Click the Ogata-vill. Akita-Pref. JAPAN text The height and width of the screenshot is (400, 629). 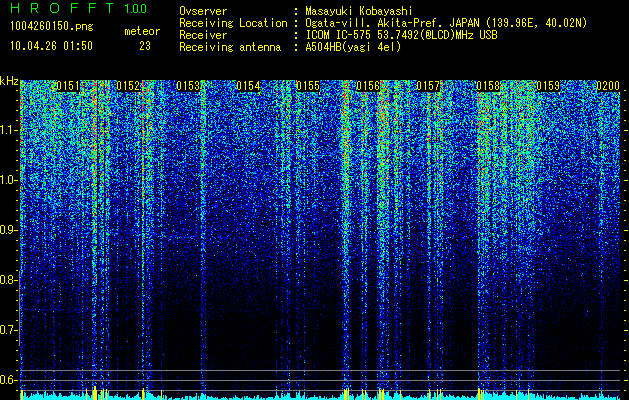pos(446,23)
